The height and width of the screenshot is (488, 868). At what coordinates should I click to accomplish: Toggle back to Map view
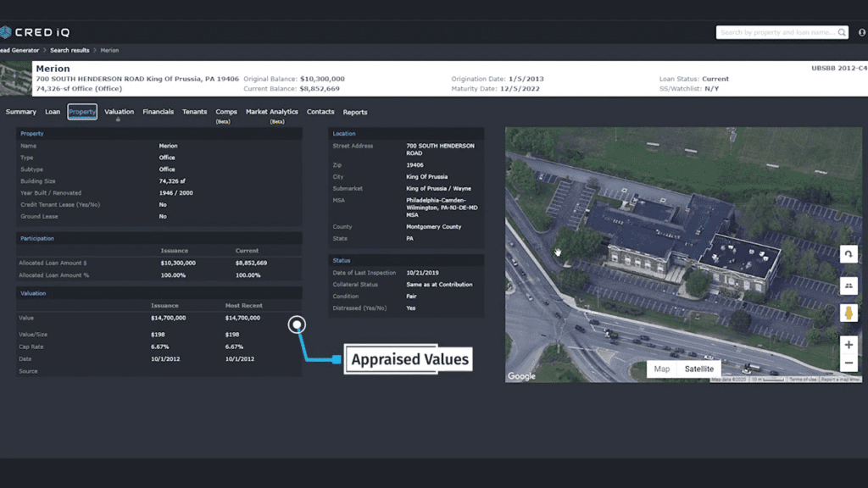click(x=662, y=369)
